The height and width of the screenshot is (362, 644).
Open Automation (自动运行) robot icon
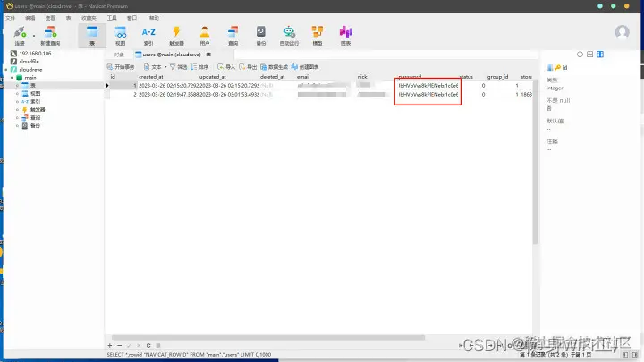pos(289,36)
